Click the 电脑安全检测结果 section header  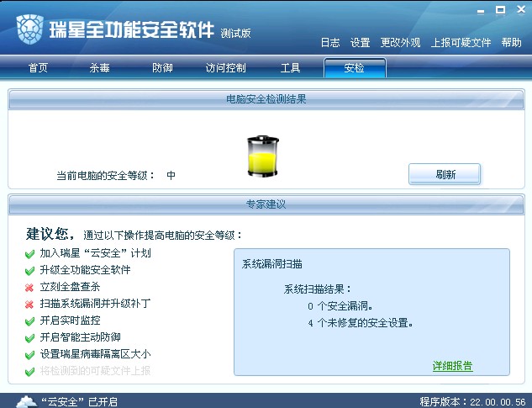tap(266, 99)
